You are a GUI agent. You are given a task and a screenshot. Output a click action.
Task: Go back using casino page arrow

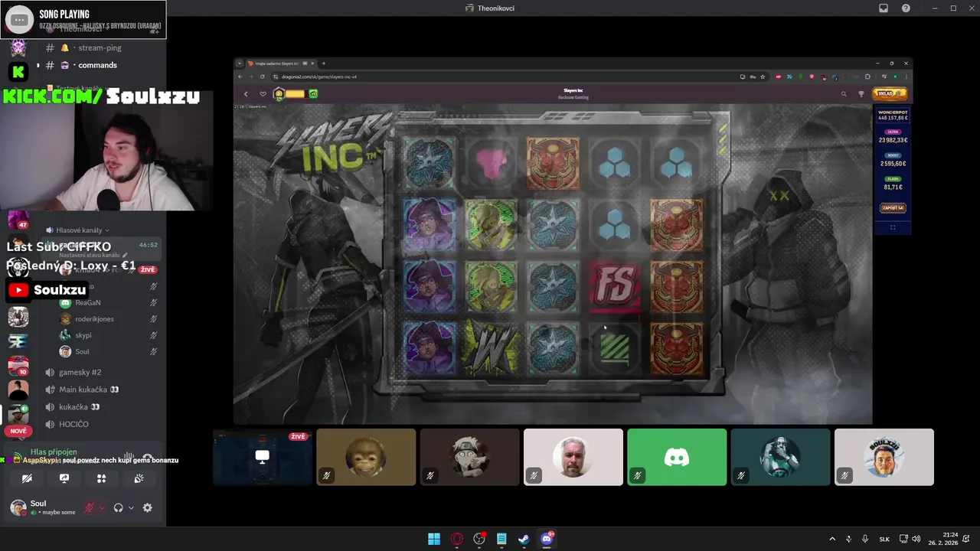(246, 94)
